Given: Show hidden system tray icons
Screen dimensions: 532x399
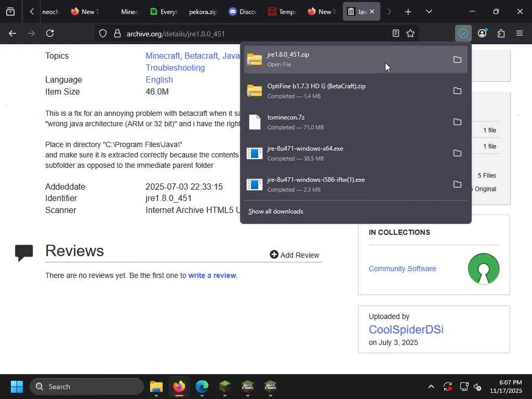Looking at the screenshot, I should [431, 387].
